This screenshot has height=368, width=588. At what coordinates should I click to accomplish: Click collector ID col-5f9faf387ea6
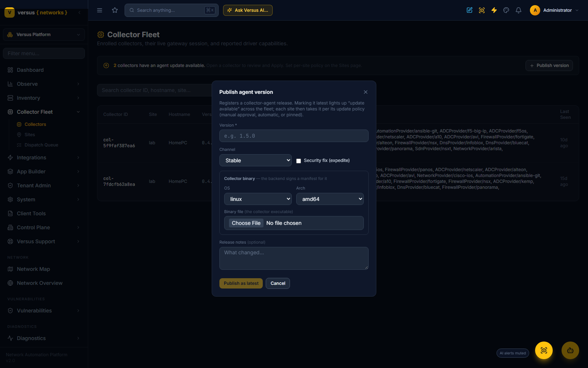(x=119, y=143)
